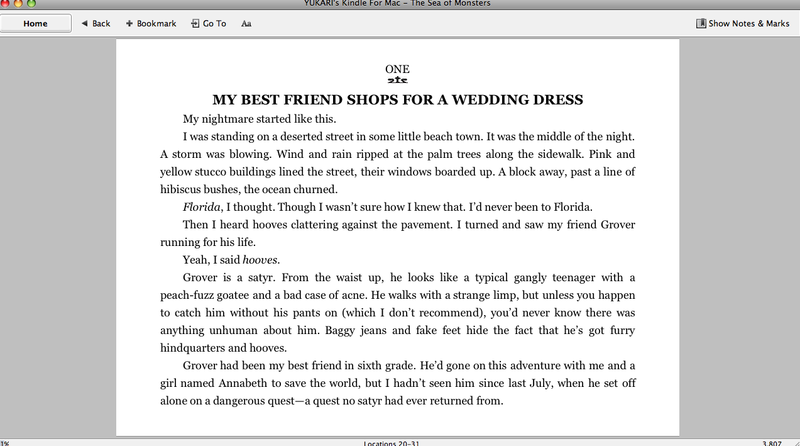Add a bookmark with Bookmark button
Image resolution: width=800 pixels, height=446 pixels.
point(151,23)
